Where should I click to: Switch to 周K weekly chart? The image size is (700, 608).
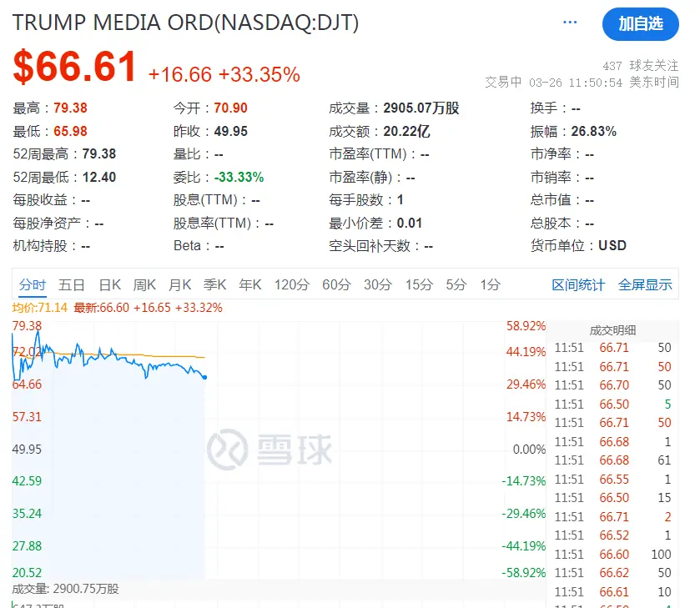click(145, 285)
